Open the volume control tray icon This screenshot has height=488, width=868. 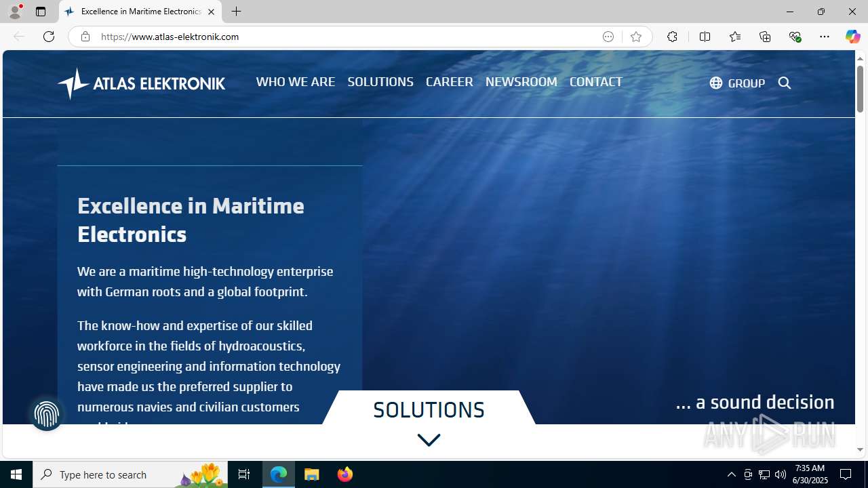(x=781, y=474)
